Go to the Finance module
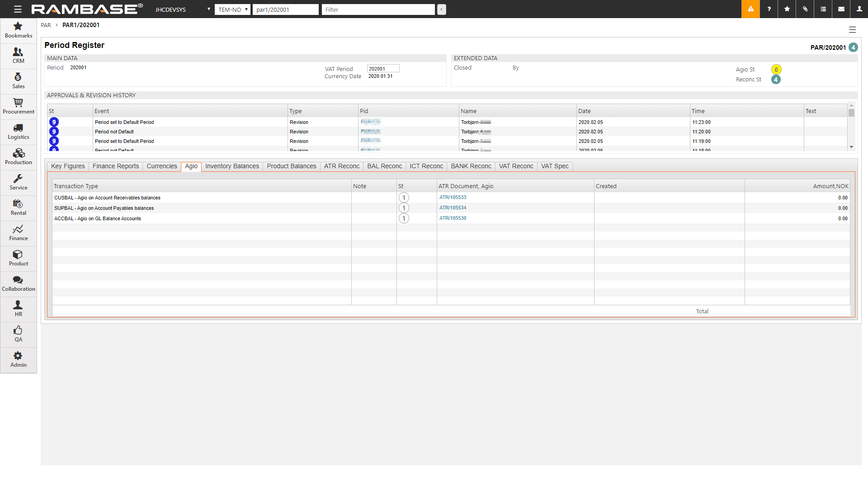This screenshot has height=478, width=868. click(19, 233)
